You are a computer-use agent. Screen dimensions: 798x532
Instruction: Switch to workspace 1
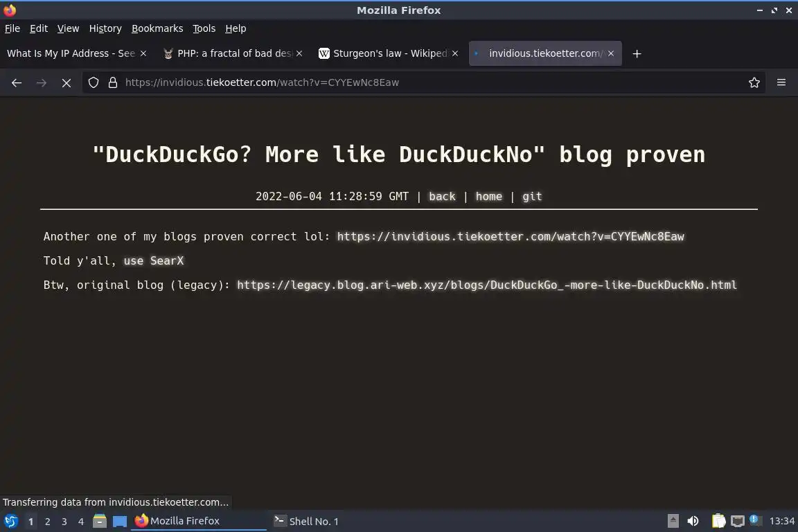[30, 522]
